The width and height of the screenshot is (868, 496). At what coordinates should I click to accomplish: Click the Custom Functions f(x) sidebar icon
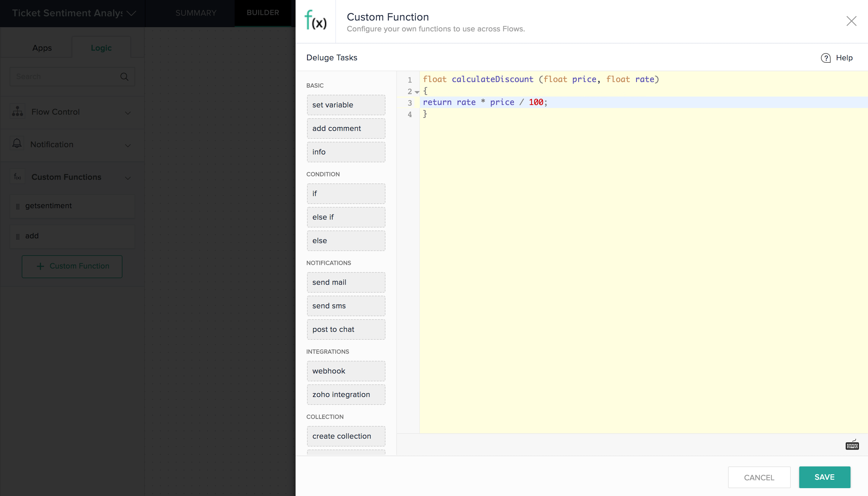[x=17, y=177]
